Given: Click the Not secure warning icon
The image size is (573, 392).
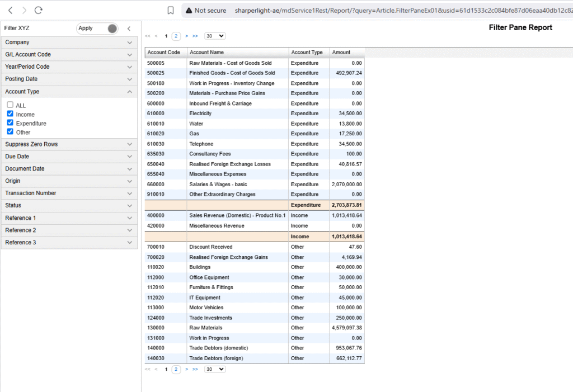Looking at the screenshot, I should (189, 11).
